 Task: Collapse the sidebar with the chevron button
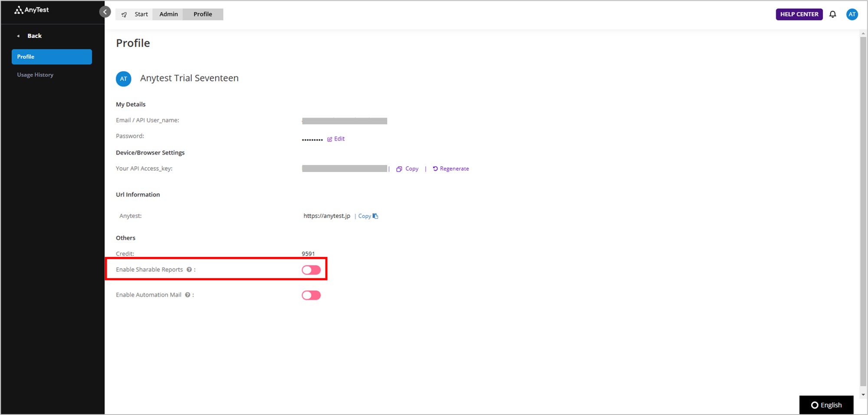[x=105, y=12]
